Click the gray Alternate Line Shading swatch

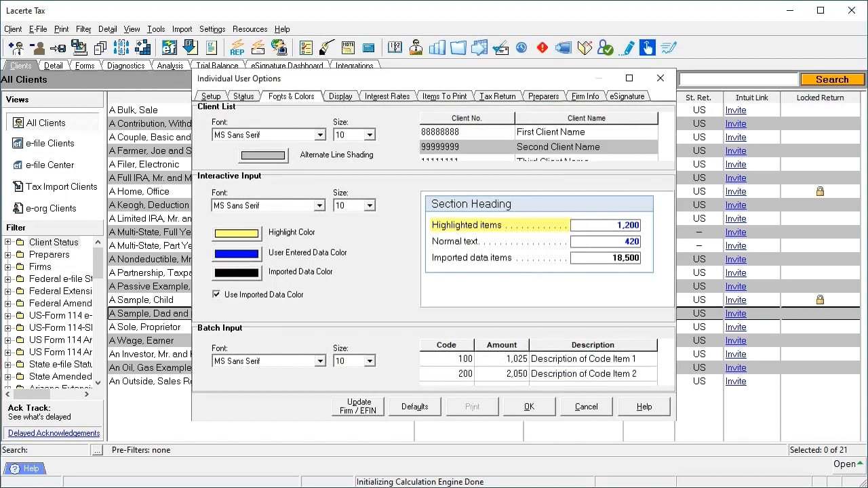point(263,155)
